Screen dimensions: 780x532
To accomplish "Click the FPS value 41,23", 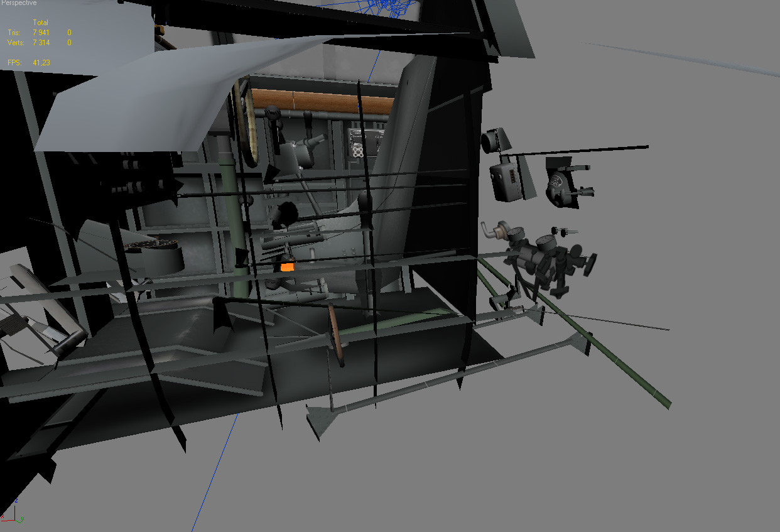I will 41,63.
